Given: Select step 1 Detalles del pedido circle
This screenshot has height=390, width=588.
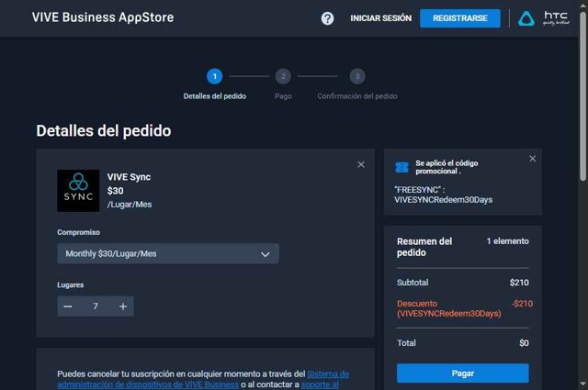Looking at the screenshot, I should (214, 76).
